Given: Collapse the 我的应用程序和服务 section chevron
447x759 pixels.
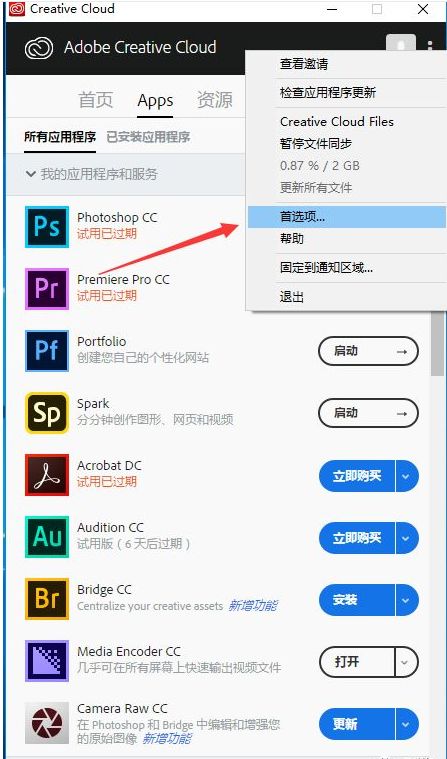Looking at the screenshot, I should click(31, 174).
